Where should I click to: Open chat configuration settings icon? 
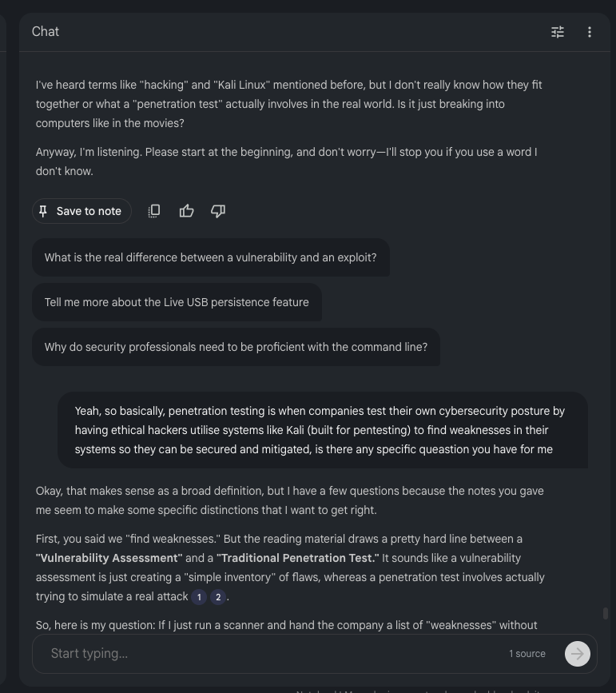pos(558,32)
